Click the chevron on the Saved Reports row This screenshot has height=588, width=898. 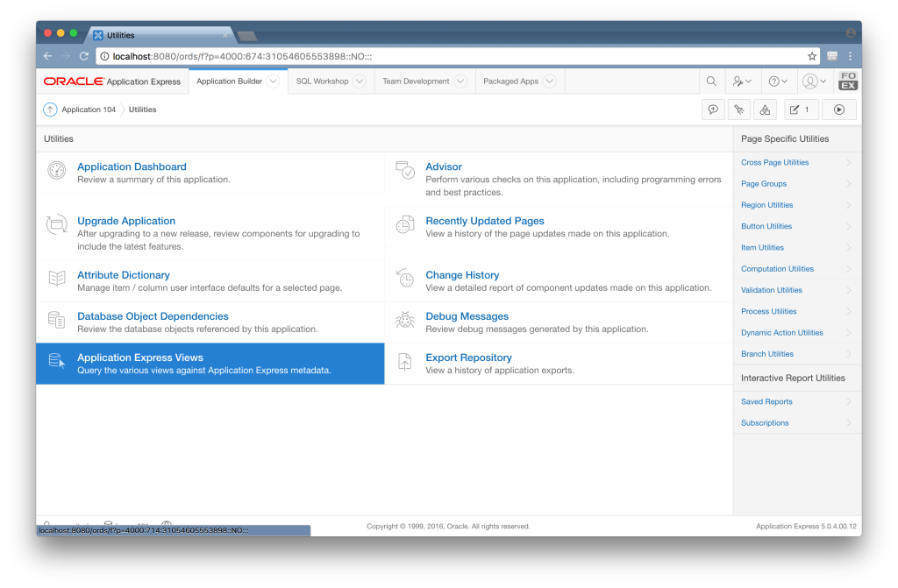849,402
